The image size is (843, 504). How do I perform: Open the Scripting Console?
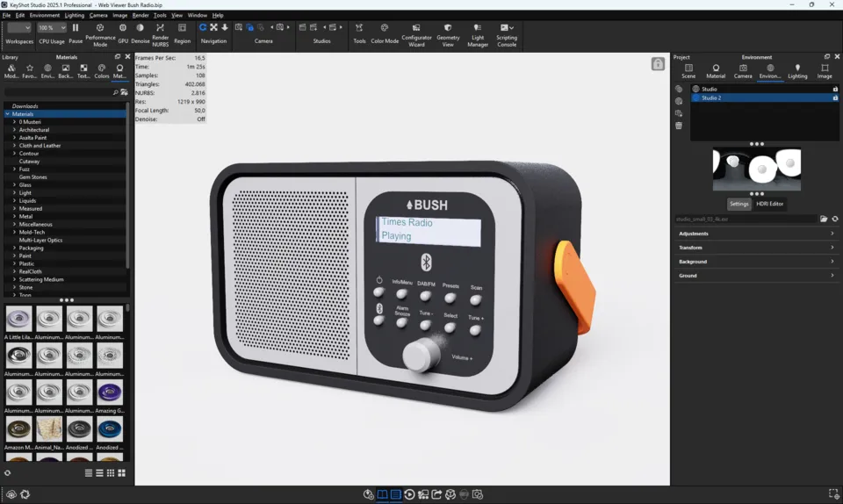pyautogui.click(x=507, y=34)
